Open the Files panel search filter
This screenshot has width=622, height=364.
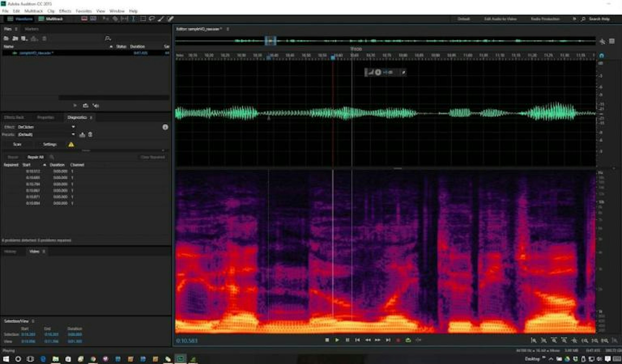[x=108, y=39]
